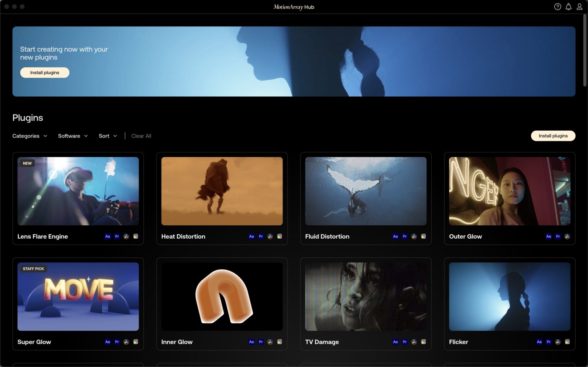Open the help question mark icon
The width and height of the screenshot is (588, 367).
coord(557,7)
